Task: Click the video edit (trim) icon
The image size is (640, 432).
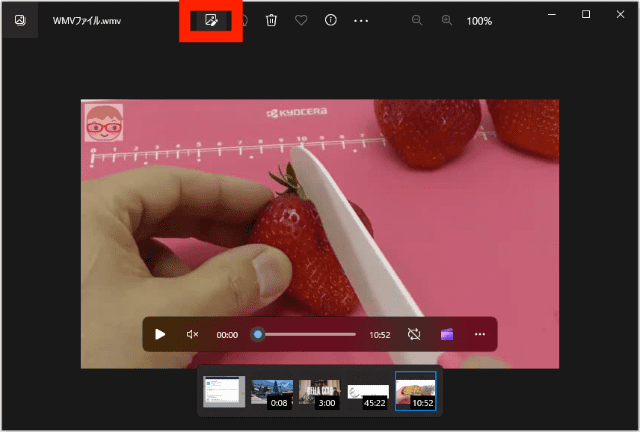Action: (211, 20)
